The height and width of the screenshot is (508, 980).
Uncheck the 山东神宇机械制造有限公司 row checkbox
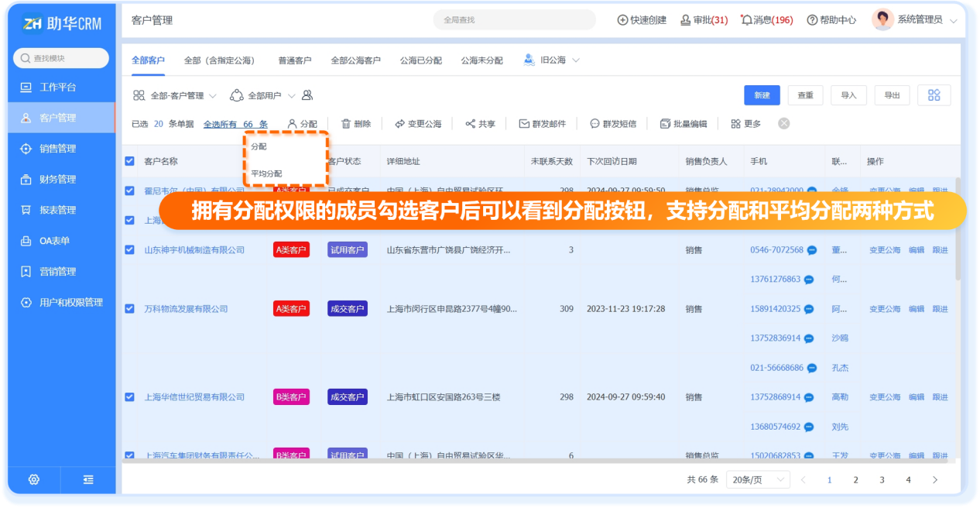[x=129, y=249]
